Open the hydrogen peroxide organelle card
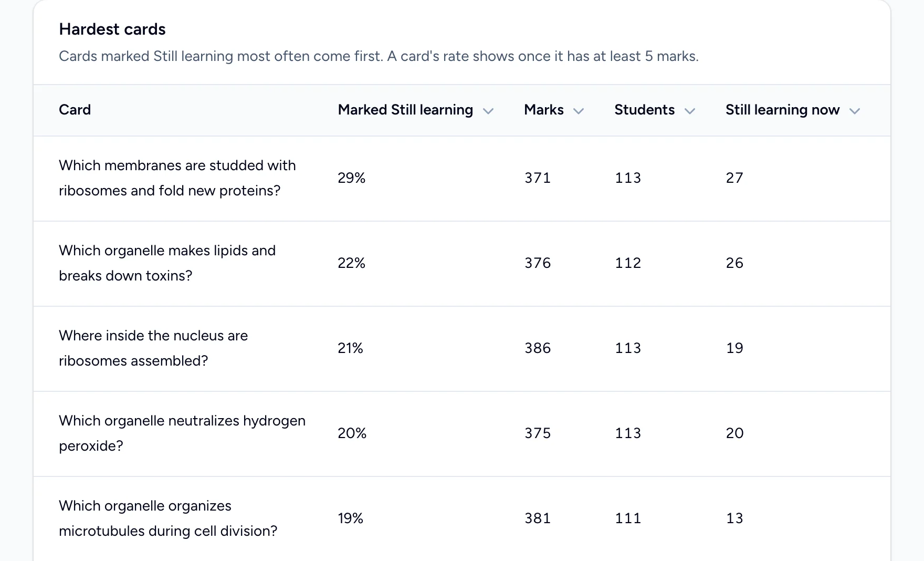Image resolution: width=924 pixels, height=561 pixels. (x=182, y=433)
